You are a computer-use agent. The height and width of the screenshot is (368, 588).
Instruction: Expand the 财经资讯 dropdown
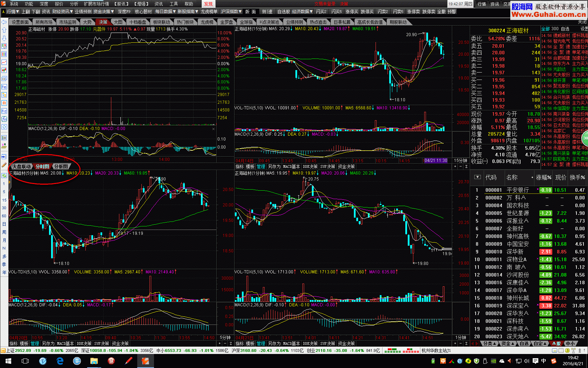pyautogui.click(x=62, y=12)
